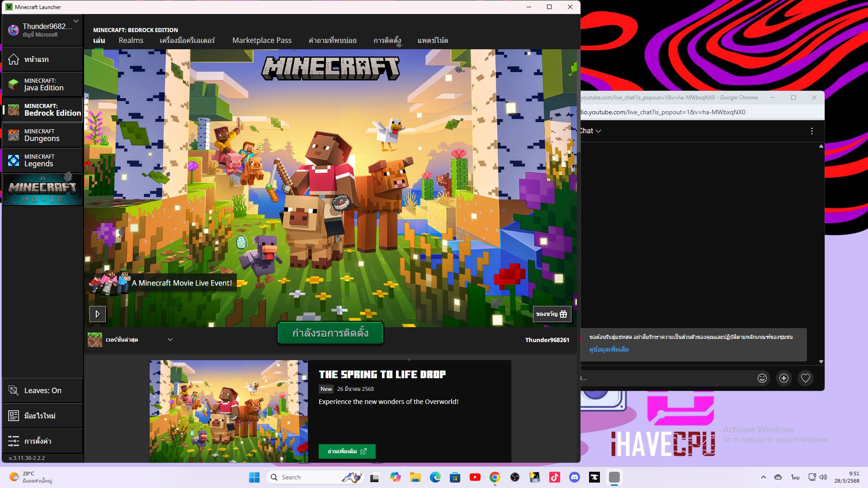Open การตั้งค่า settings in launcher sidebar

pos(42,441)
